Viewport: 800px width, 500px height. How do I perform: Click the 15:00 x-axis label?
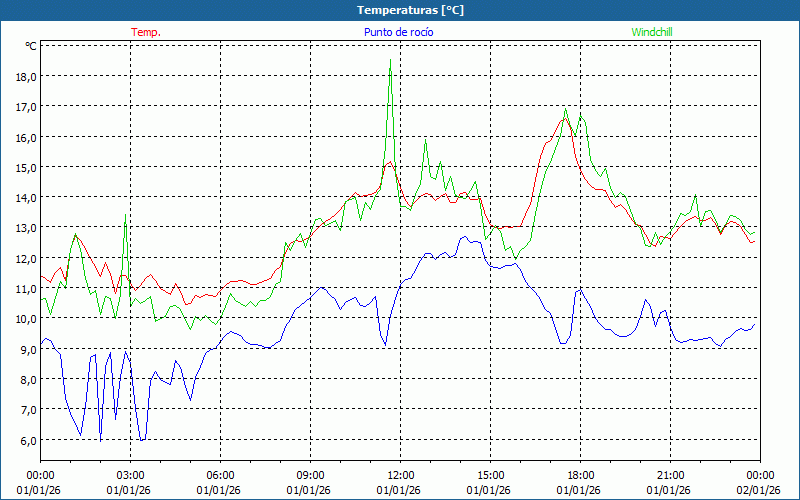pyautogui.click(x=490, y=475)
